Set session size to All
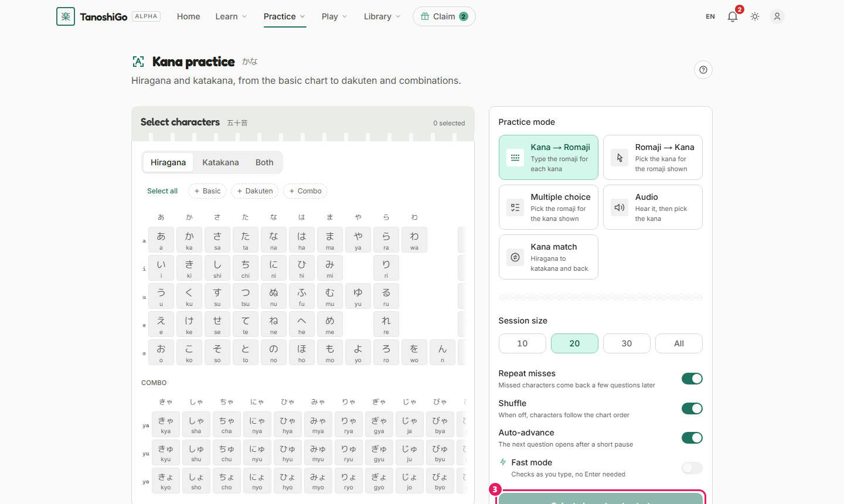 [679, 343]
